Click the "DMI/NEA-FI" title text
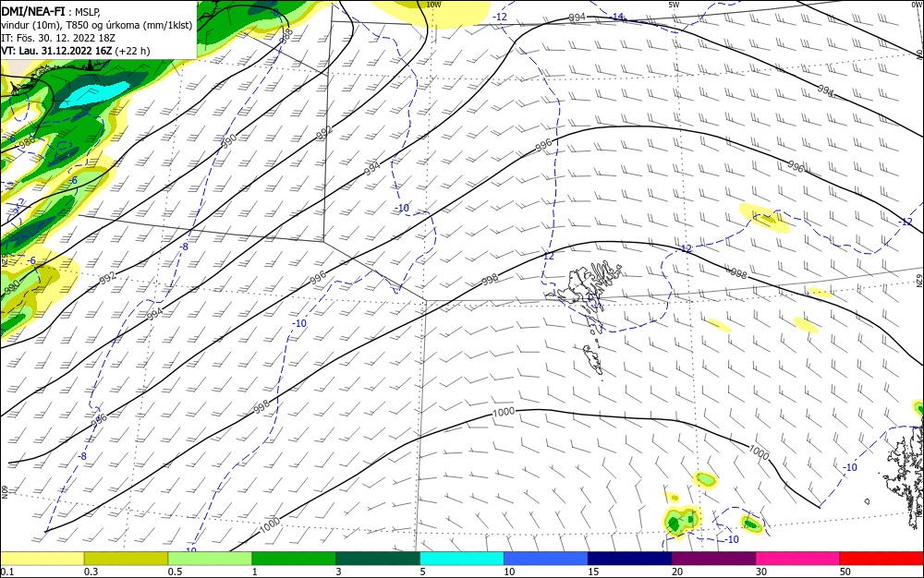The image size is (924, 578). [33, 10]
